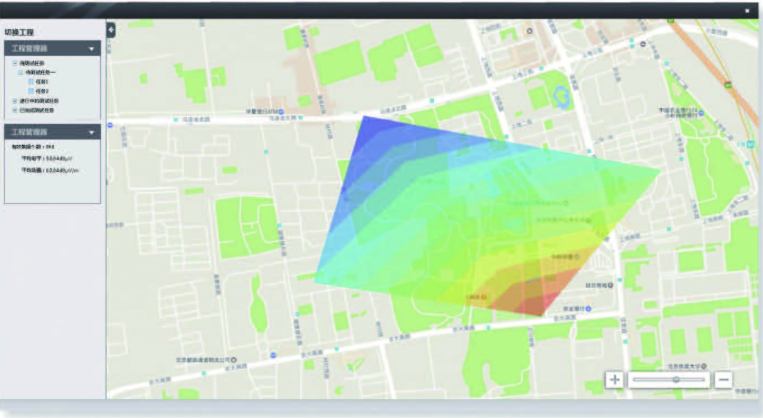Collapse the left sidebar using the arrow tab
Viewport: 763px width, 418px height.
(x=111, y=30)
